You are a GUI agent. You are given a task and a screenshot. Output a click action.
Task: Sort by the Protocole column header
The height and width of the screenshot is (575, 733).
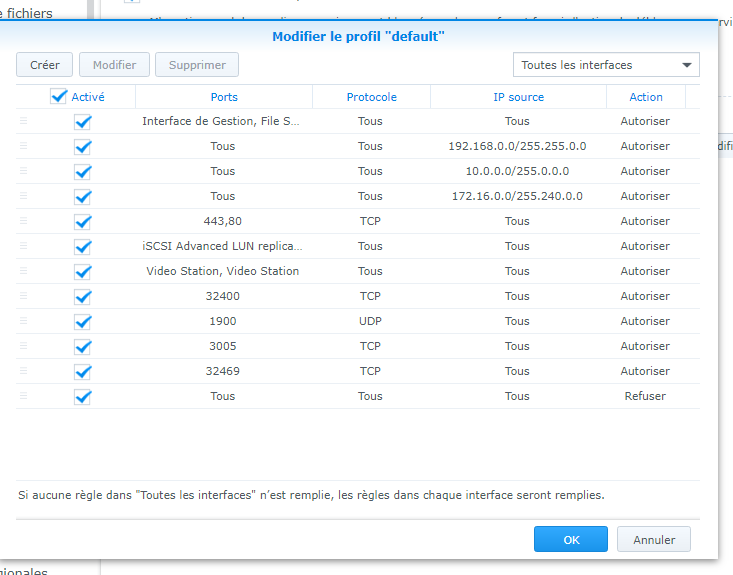[x=371, y=97]
